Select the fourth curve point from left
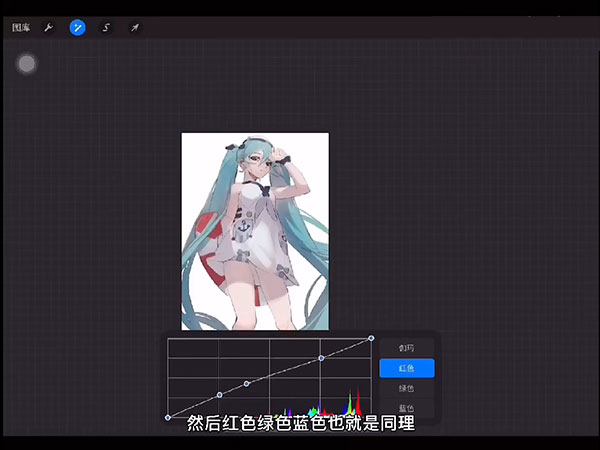The height and width of the screenshot is (450, 600). pyautogui.click(x=321, y=357)
